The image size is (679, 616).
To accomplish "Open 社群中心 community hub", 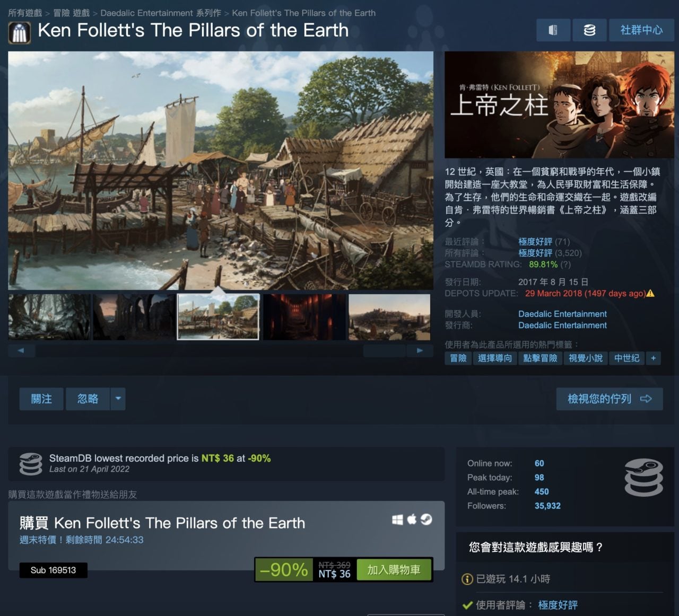I will tap(641, 30).
